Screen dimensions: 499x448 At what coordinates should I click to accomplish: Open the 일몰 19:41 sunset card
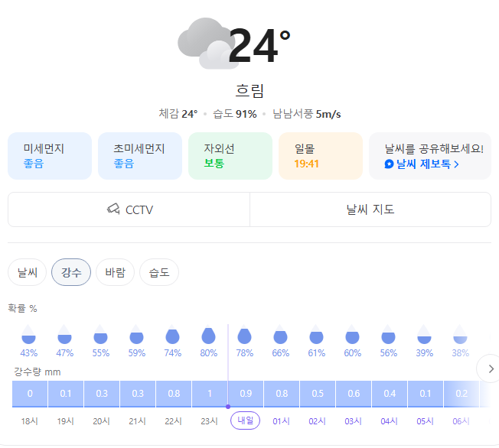(321, 156)
